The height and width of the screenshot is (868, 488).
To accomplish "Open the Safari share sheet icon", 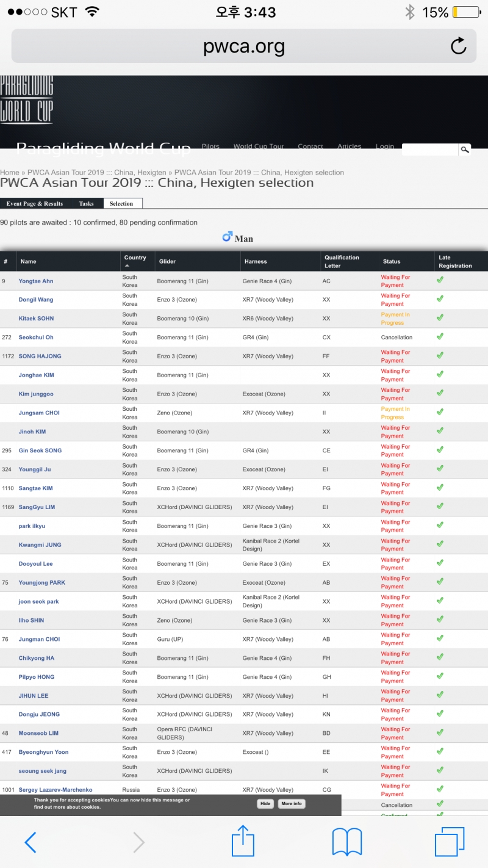I will [x=243, y=840].
